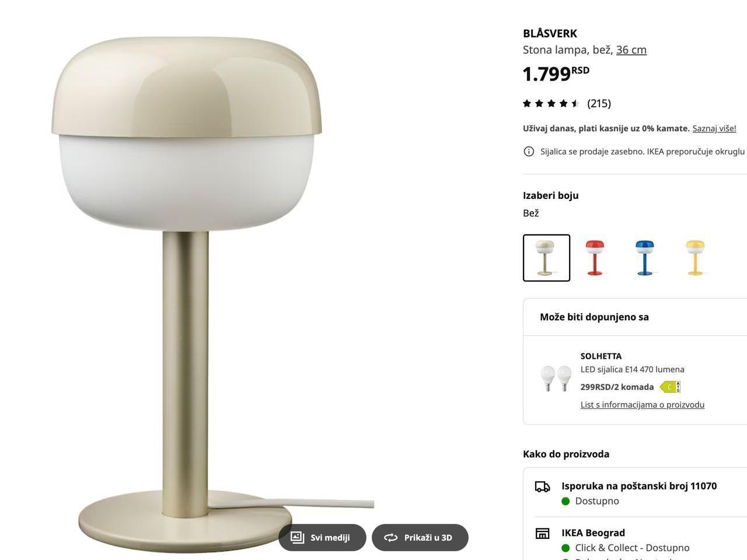Image resolution: width=747 pixels, height=560 pixels.
Task: Click the 36 cm size link
Action: 631,50
